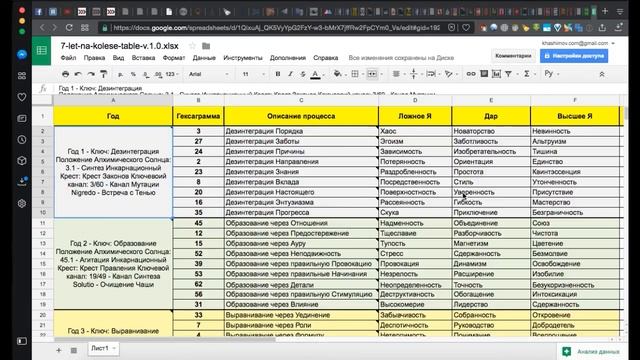Click the Настройки доступа share button
640x360 pixels.
(574, 56)
